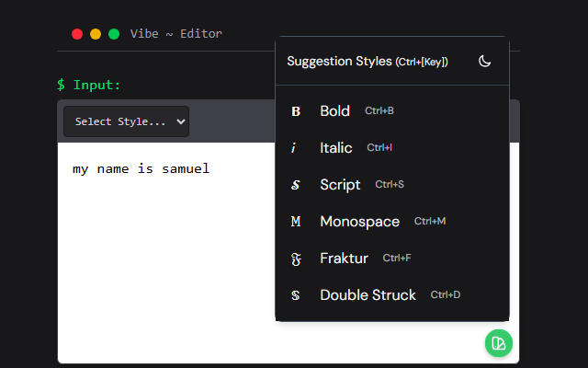Click the green floating extension icon
The height and width of the screenshot is (368, 588).
click(499, 343)
